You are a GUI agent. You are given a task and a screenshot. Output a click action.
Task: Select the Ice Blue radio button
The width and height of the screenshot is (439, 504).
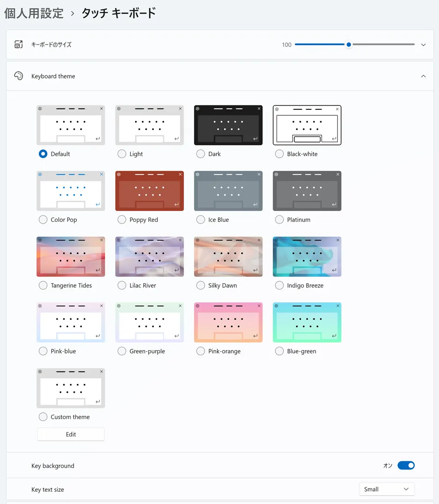point(201,219)
